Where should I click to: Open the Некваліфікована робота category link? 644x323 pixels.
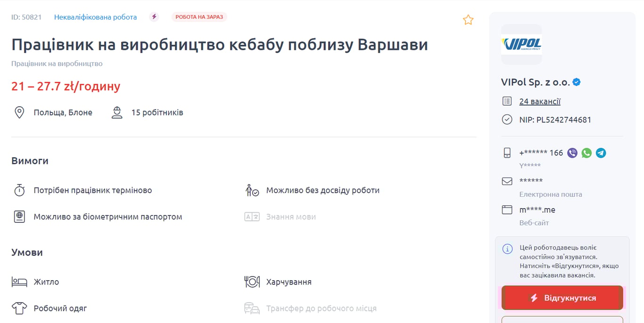[x=96, y=16]
